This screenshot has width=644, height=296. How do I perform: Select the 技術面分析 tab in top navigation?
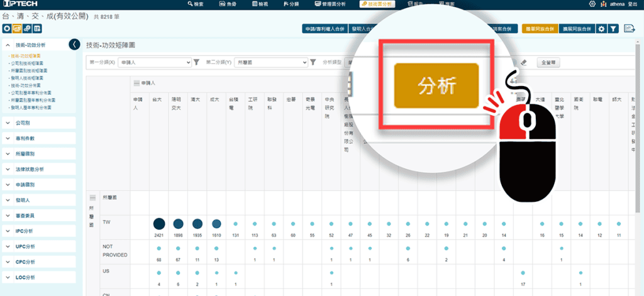(x=377, y=4)
